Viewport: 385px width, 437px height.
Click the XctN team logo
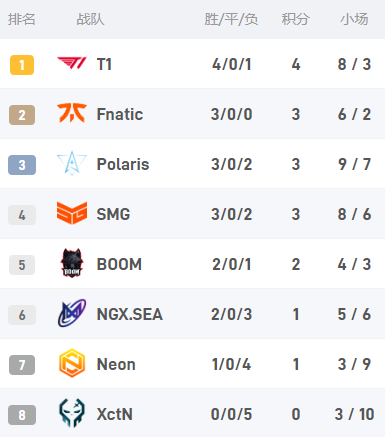72,413
